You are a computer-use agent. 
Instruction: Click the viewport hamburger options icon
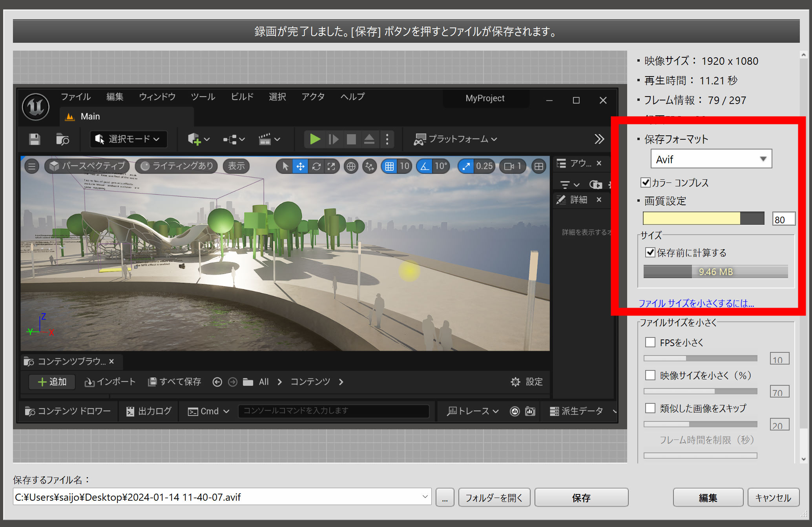tap(32, 166)
